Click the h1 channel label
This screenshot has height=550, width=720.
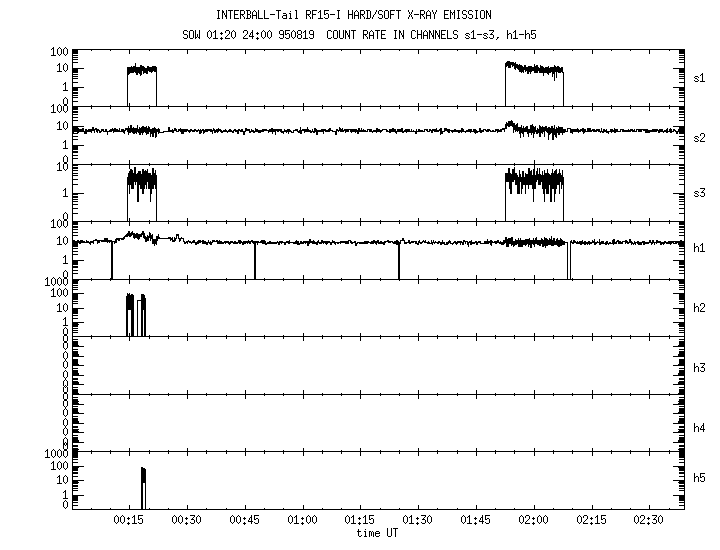(700, 248)
